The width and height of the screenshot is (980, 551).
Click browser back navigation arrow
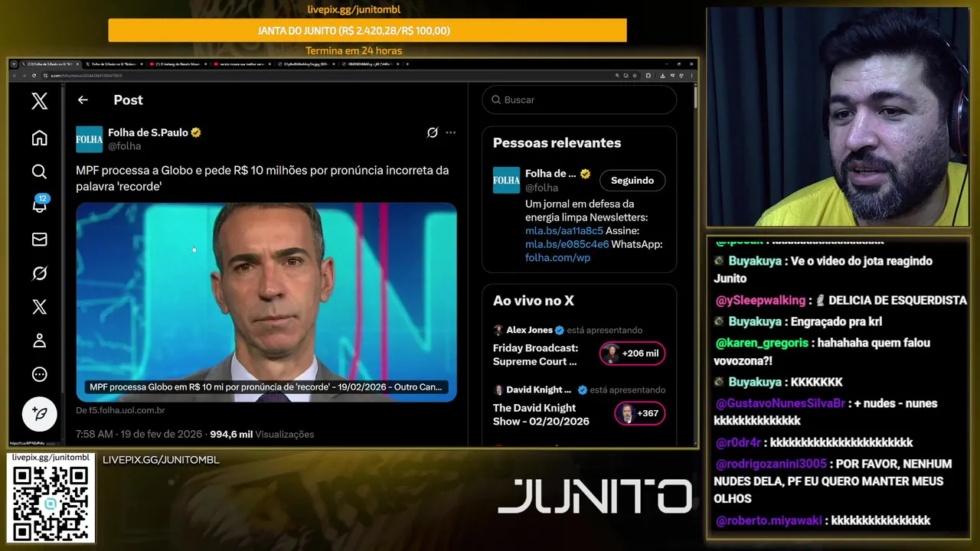click(x=15, y=75)
